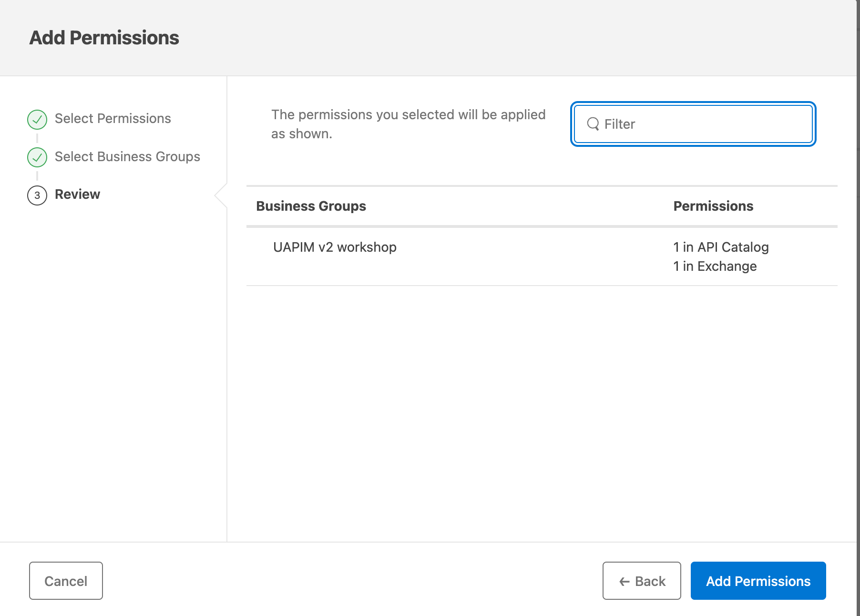The height and width of the screenshot is (616, 860).
Task: Click the "1 in Exchange" entry
Action: click(715, 267)
